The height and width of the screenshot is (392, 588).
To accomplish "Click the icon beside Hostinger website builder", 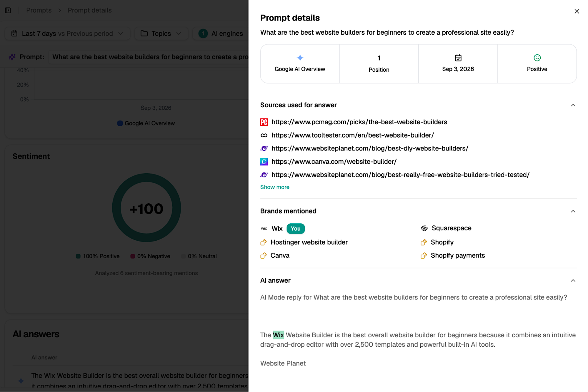I will point(263,242).
